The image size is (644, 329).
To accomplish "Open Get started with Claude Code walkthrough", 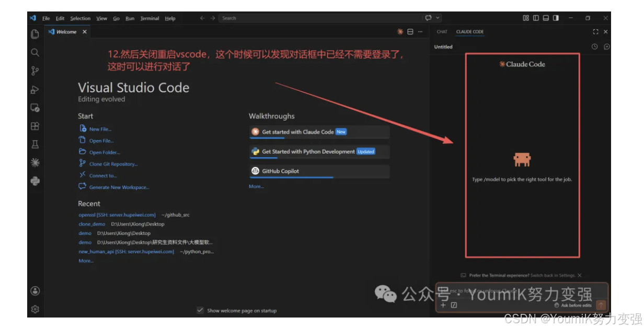I will pyautogui.click(x=319, y=132).
